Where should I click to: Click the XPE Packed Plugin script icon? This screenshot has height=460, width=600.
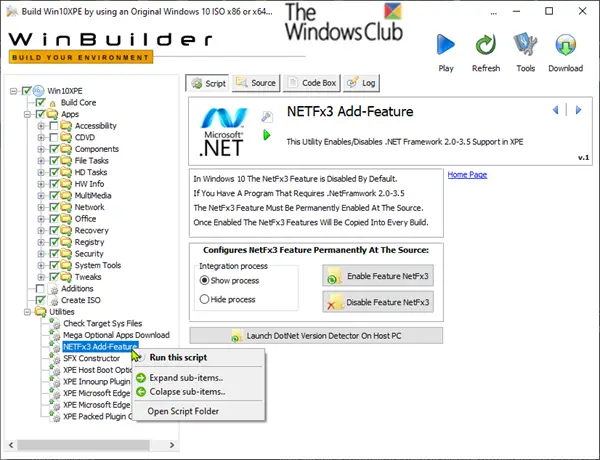[55, 416]
